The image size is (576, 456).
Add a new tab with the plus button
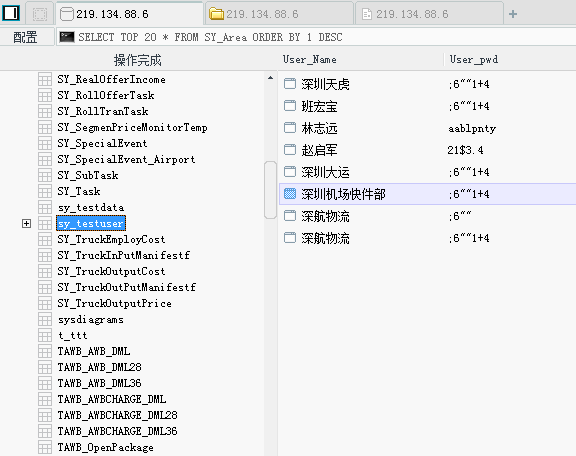point(513,14)
